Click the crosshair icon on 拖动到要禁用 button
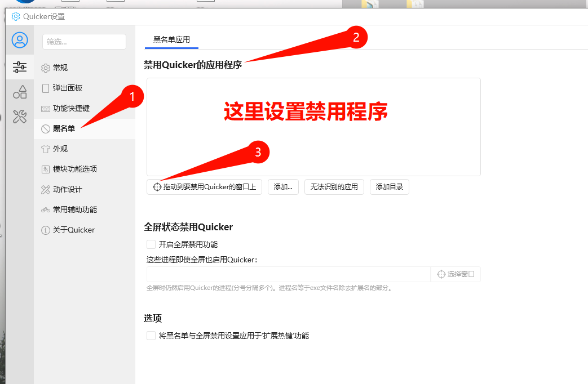 [157, 186]
